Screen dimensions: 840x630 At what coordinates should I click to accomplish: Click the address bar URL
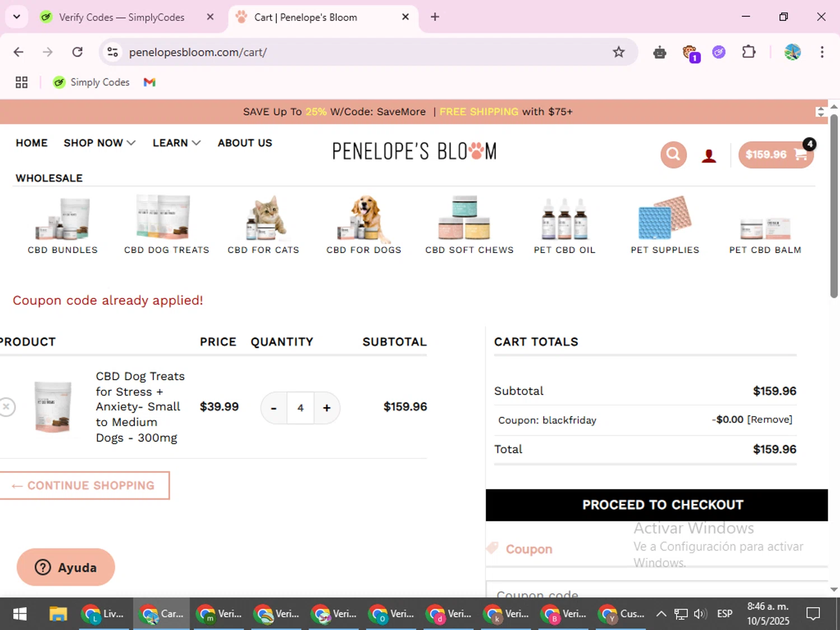point(198,52)
